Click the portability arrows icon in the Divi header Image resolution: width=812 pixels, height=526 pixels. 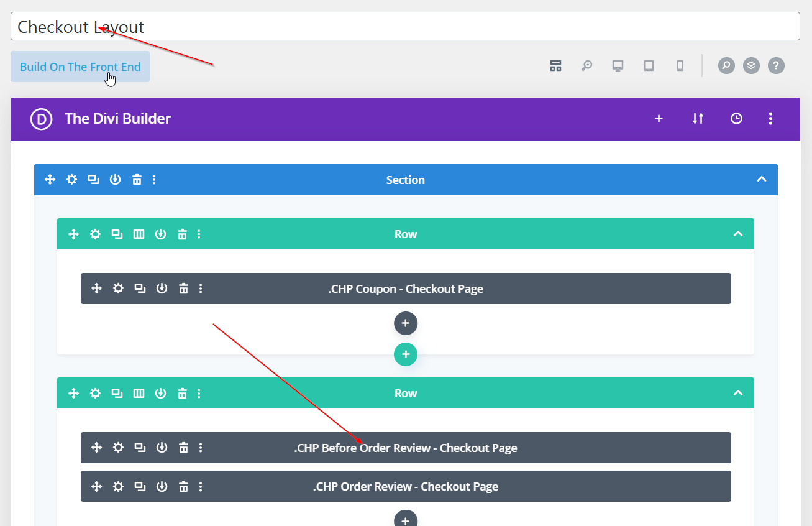[x=698, y=119]
